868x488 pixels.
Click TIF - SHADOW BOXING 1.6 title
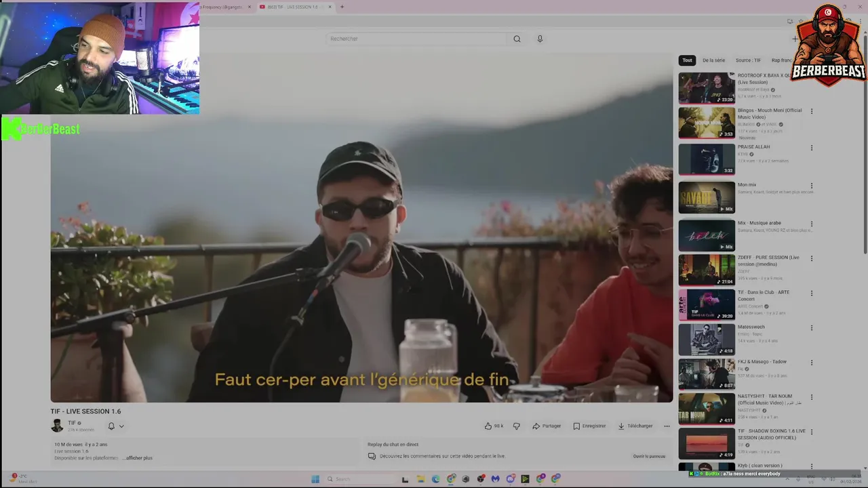(x=772, y=434)
